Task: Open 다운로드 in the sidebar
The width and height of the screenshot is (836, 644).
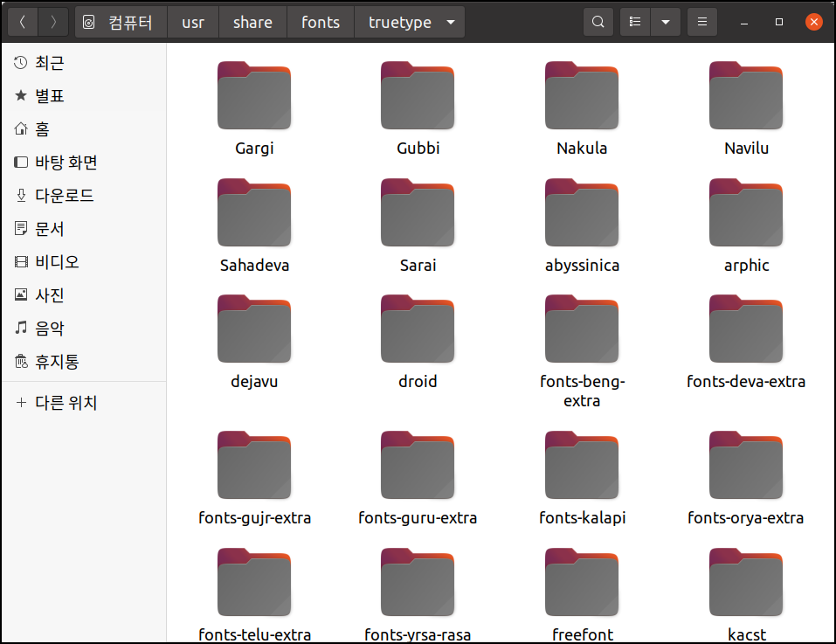Action: click(x=84, y=196)
